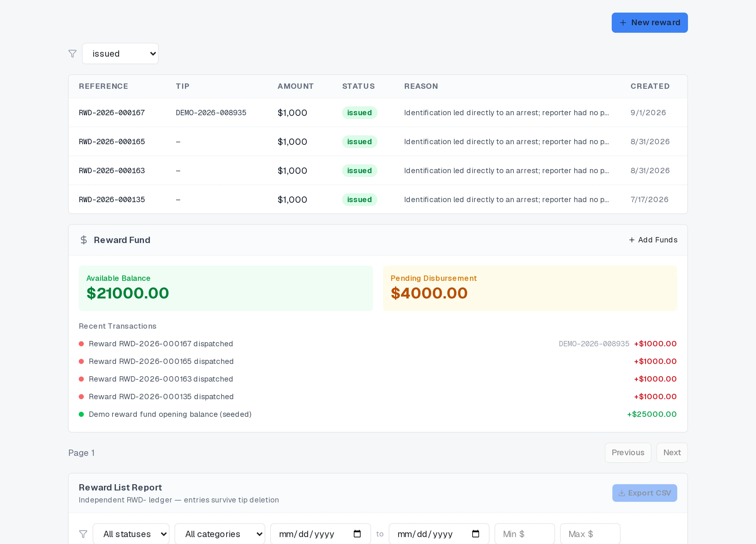Go to the Next page
The height and width of the screenshot is (544, 756).
[672, 453]
